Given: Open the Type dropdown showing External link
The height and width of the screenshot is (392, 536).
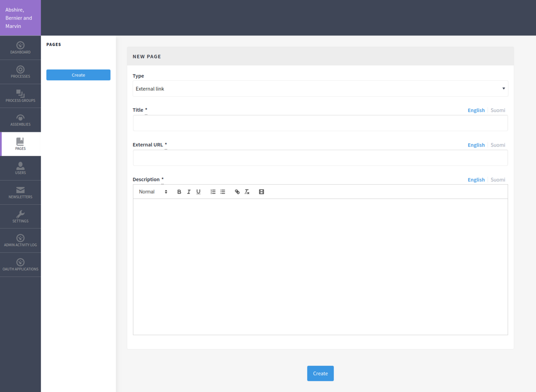Looking at the screenshot, I should [x=320, y=89].
